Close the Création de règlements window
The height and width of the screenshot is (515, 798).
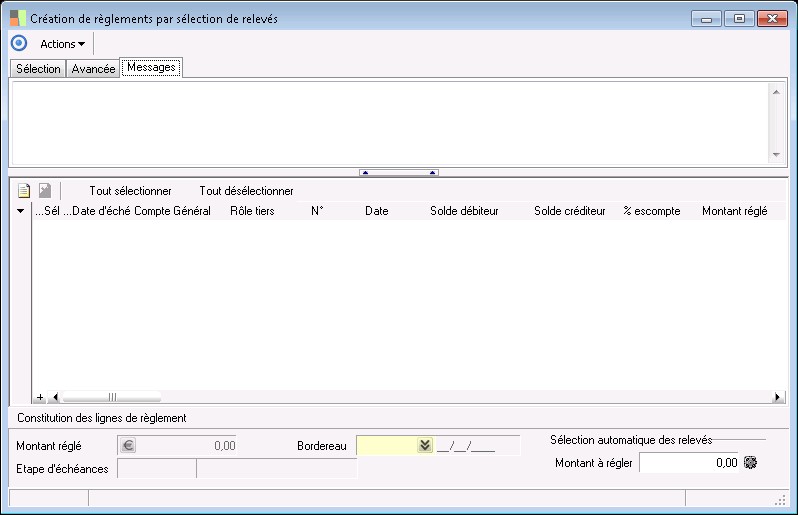772,19
